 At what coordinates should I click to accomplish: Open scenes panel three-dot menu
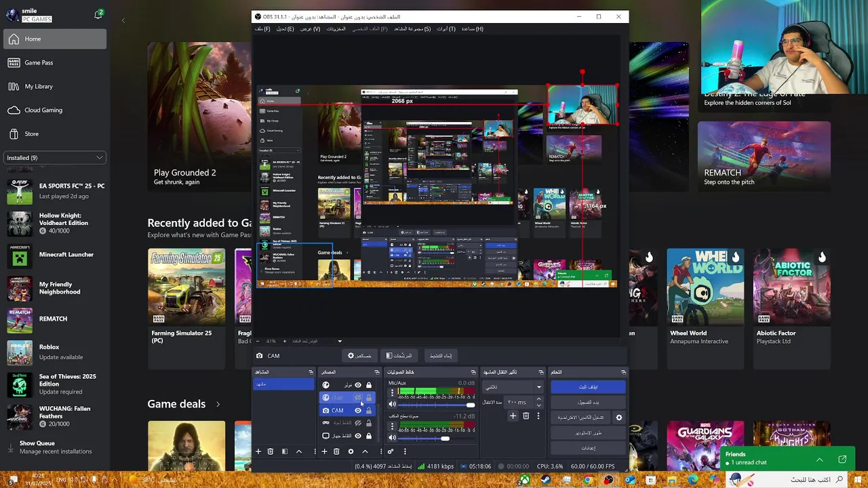tap(315, 451)
